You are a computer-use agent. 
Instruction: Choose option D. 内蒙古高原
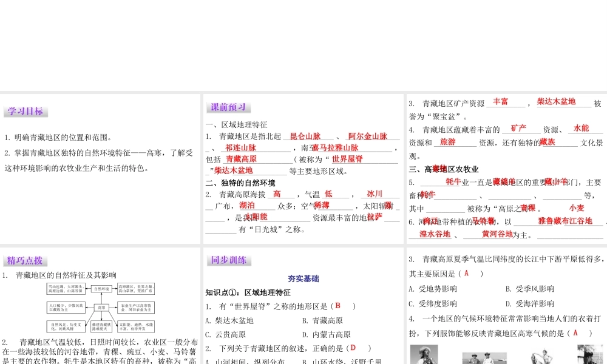pyautogui.click(x=327, y=335)
